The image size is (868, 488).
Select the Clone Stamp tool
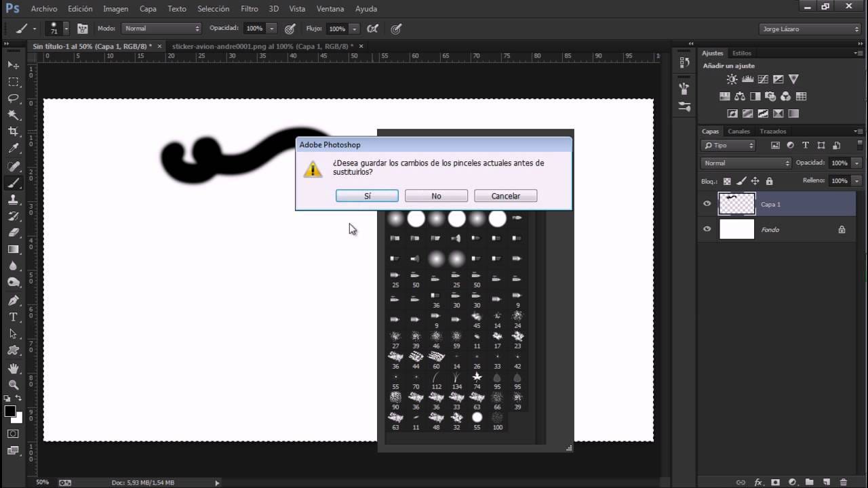point(13,199)
